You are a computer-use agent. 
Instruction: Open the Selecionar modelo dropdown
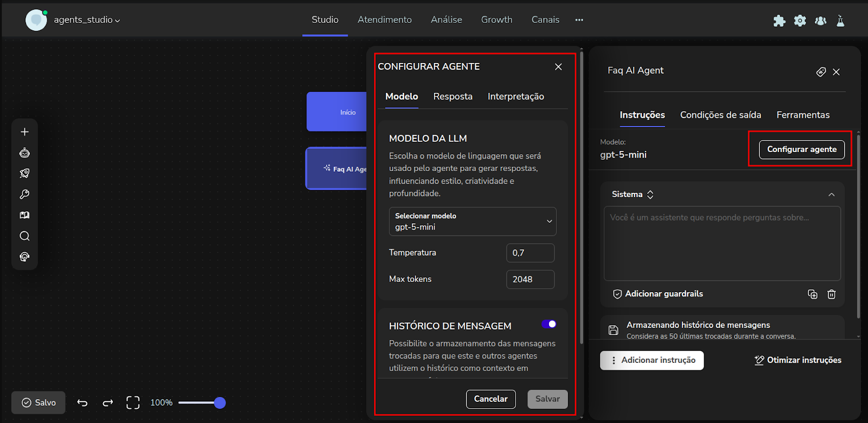coord(473,222)
